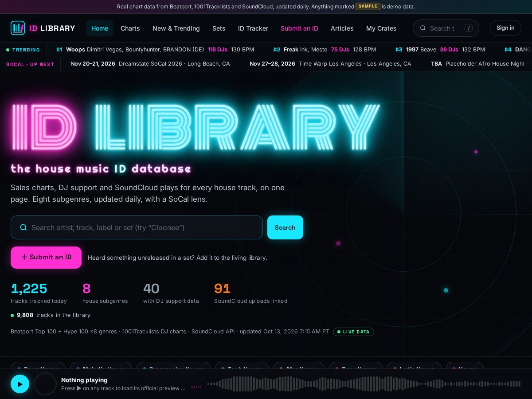Click the 8 house subgenres stat
The width and height of the screenshot is (532, 399).
click(105, 293)
